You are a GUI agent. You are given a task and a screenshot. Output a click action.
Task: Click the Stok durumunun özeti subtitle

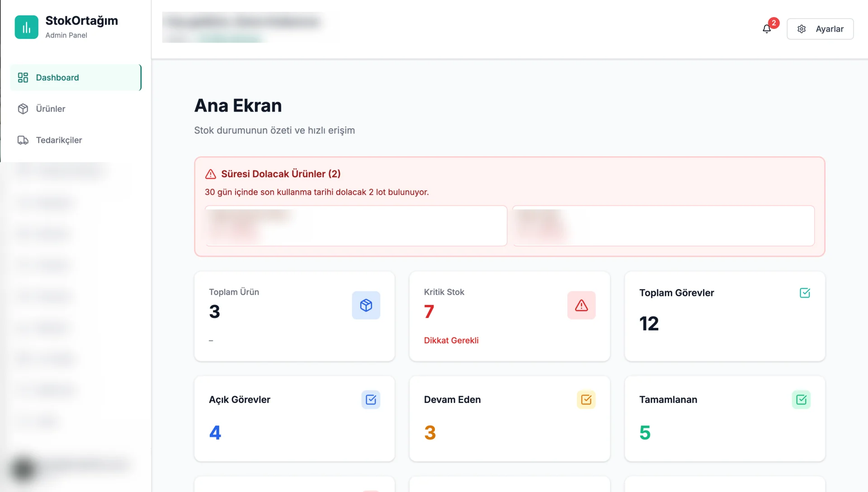tap(274, 131)
